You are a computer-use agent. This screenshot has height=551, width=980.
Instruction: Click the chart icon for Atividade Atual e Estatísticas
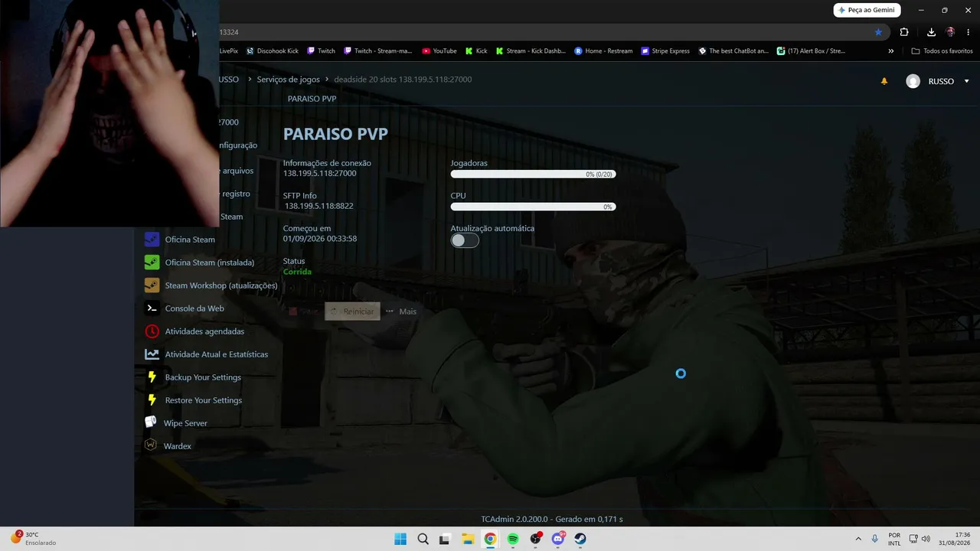tap(152, 354)
